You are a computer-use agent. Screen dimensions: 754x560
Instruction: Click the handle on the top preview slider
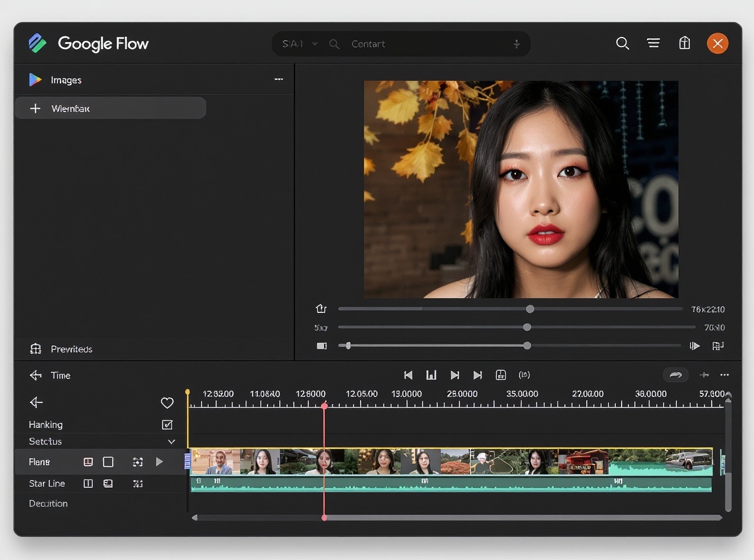pos(530,309)
